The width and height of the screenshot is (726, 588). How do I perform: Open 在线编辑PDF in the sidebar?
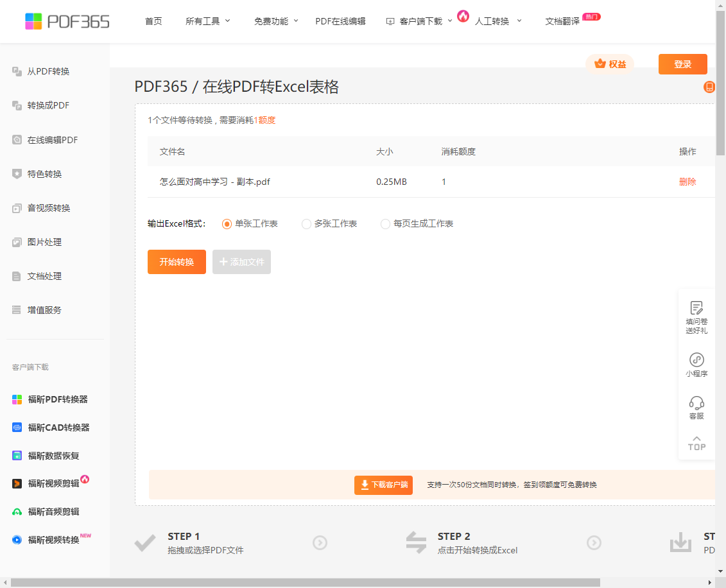point(53,140)
